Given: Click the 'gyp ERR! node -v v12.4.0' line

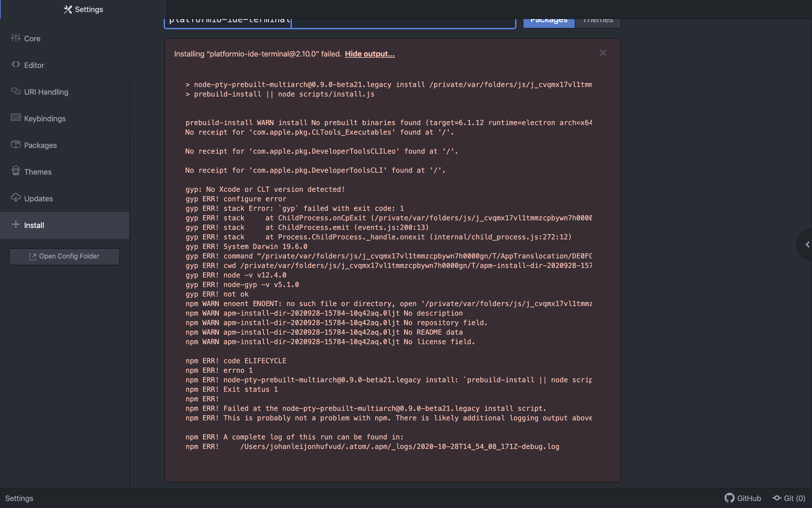Looking at the screenshot, I should [x=236, y=275].
